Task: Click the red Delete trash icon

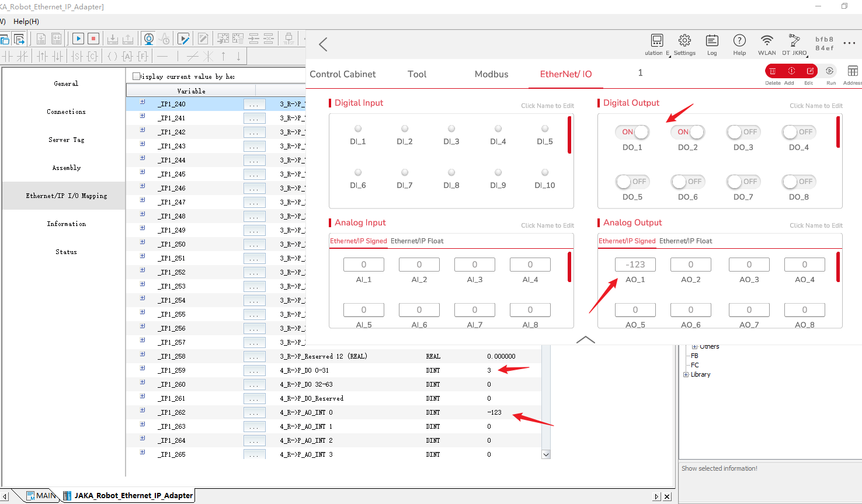Action: tap(773, 71)
